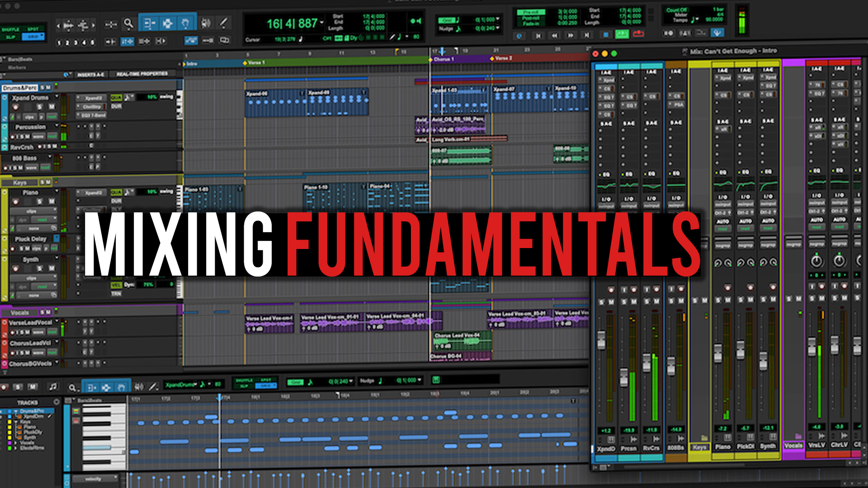Select the Grabber hand tool in top toolbar
Viewport: 868px width, 488px height.
pos(185,23)
